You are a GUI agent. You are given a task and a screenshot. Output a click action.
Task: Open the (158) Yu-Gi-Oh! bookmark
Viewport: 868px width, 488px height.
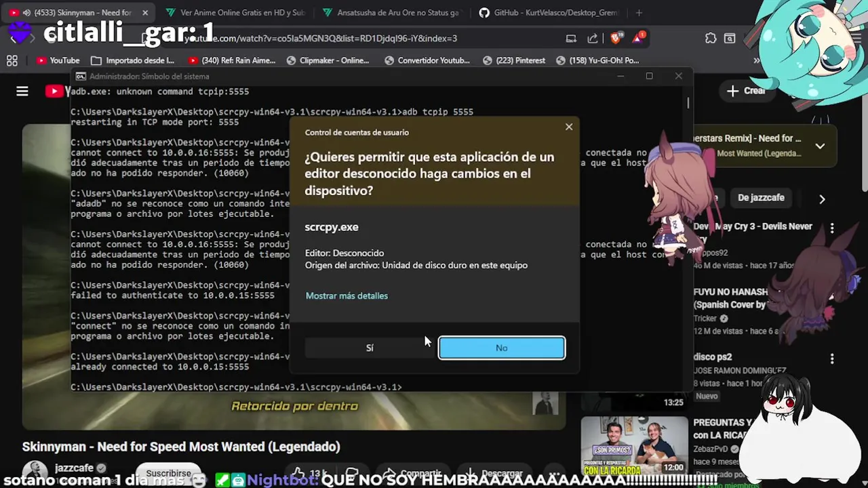(x=597, y=60)
